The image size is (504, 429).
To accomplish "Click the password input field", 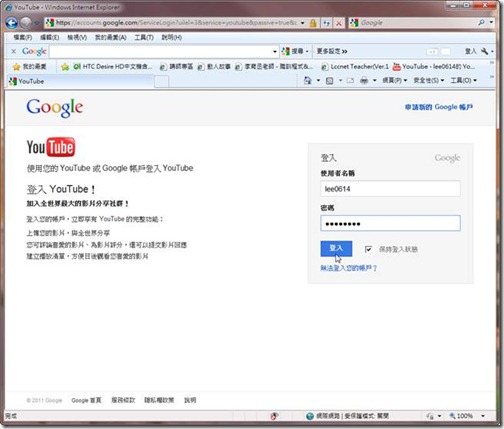I will click(x=390, y=223).
